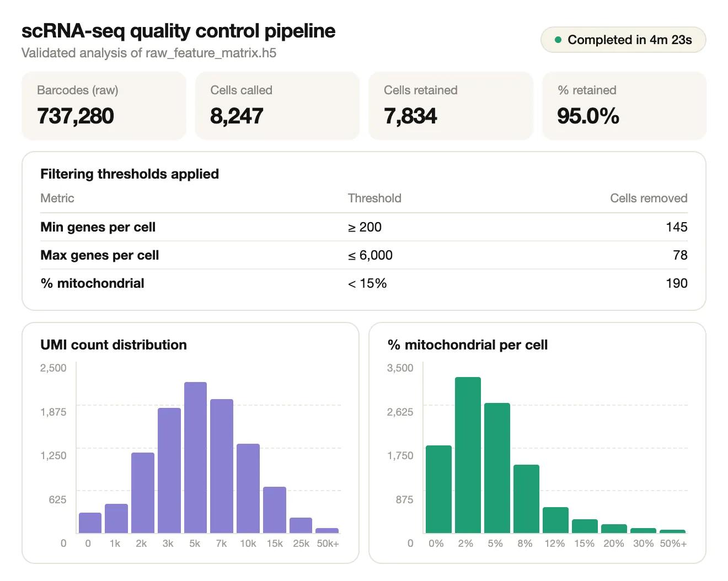This screenshot has width=728, height=581.
Task: Click the "Filtering thresholds applied" heading
Action: tap(130, 174)
